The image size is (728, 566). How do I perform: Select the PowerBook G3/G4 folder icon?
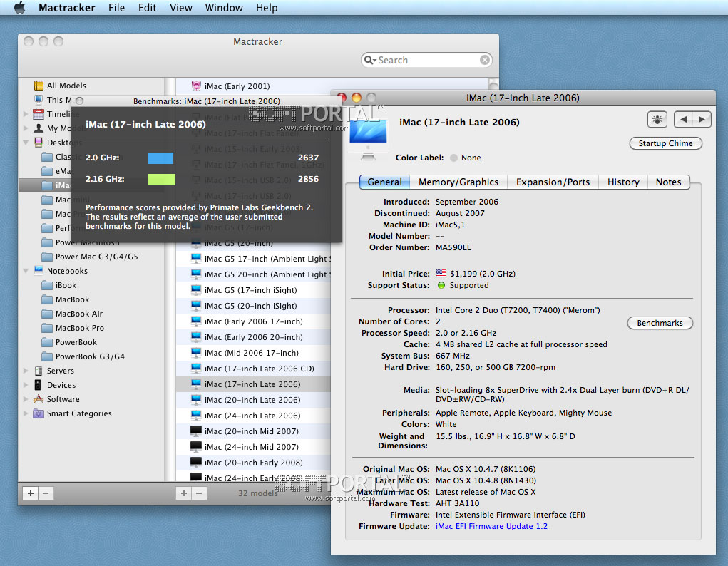coord(47,356)
